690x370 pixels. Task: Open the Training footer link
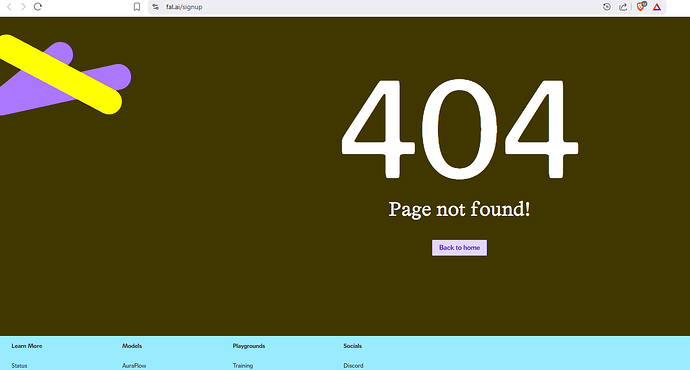[x=243, y=366]
